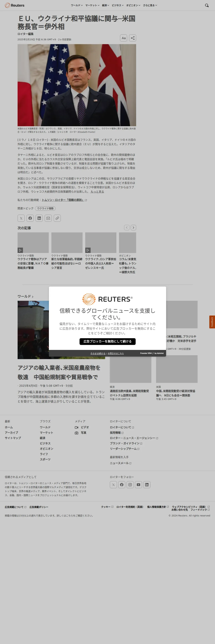Click the Reuters logo in the header
The height and width of the screenshot is (644, 215).
(x=15, y=5)
